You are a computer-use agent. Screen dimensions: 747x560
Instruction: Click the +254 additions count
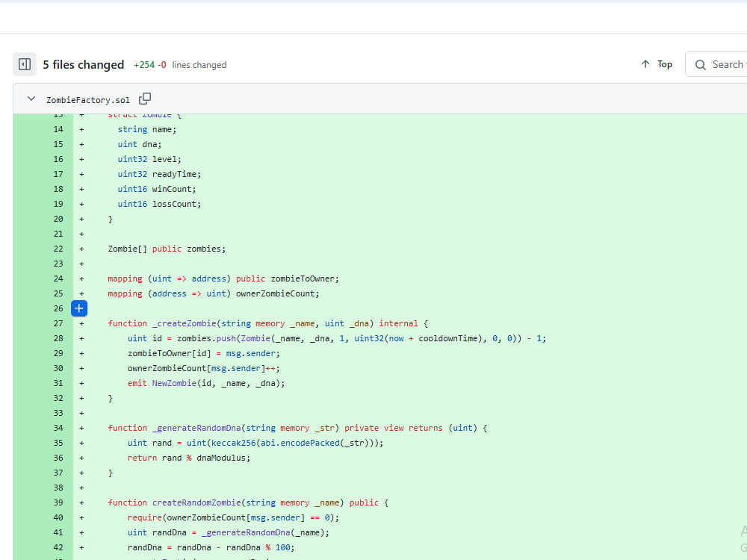coord(144,65)
